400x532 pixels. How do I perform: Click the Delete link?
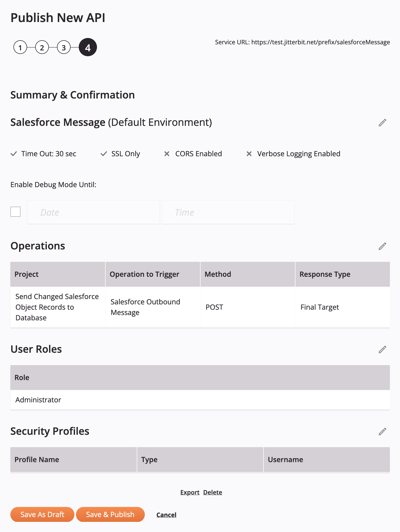213,492
